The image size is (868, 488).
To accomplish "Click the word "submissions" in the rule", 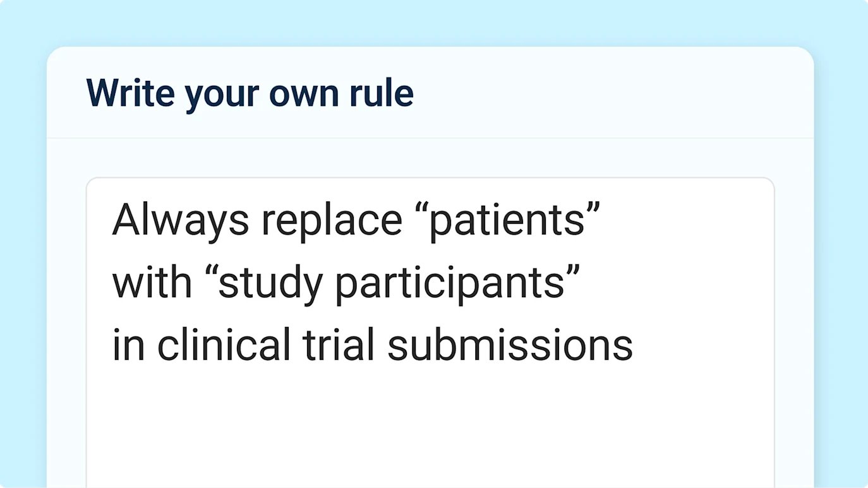I will point(510,345).
